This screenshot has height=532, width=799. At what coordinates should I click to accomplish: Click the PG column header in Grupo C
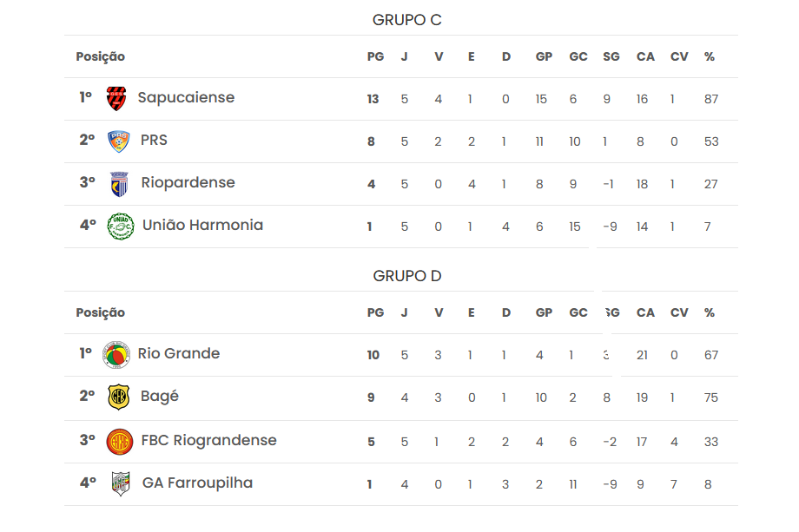coord(375,57)
